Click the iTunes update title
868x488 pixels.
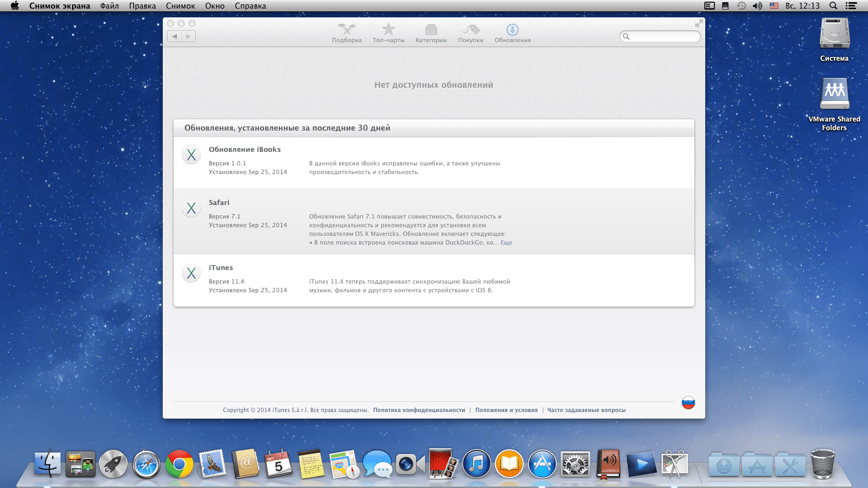pyautogui.click(x=221, y=268)
